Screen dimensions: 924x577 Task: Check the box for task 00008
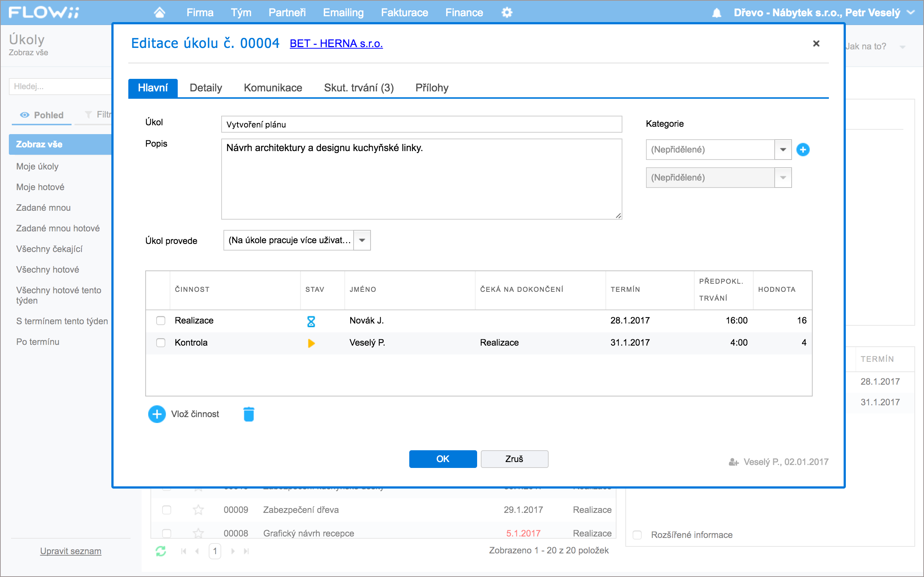166,533
